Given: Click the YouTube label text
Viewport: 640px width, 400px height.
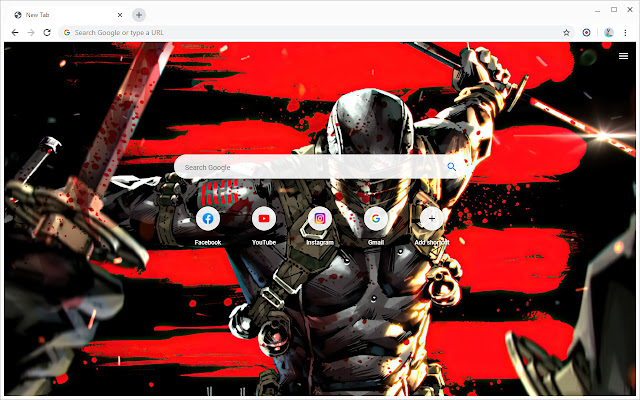Looking at the screenshot, I should (264, 242).
